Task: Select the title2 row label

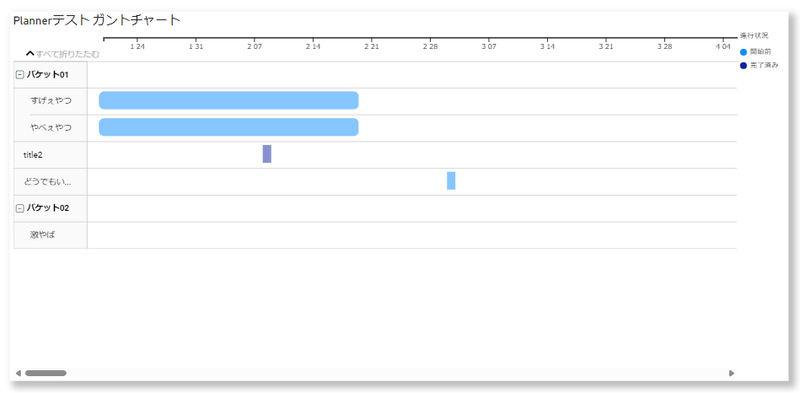Action: click(33, 155)
